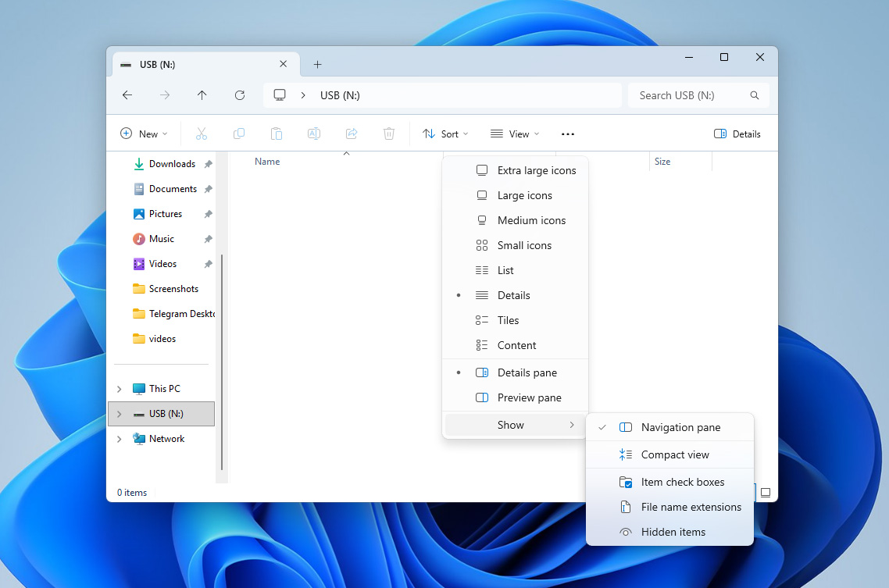Open the New item menu
Image resolution: width=889 pixels, height=588 pixels.
click(x=144, y=133)
